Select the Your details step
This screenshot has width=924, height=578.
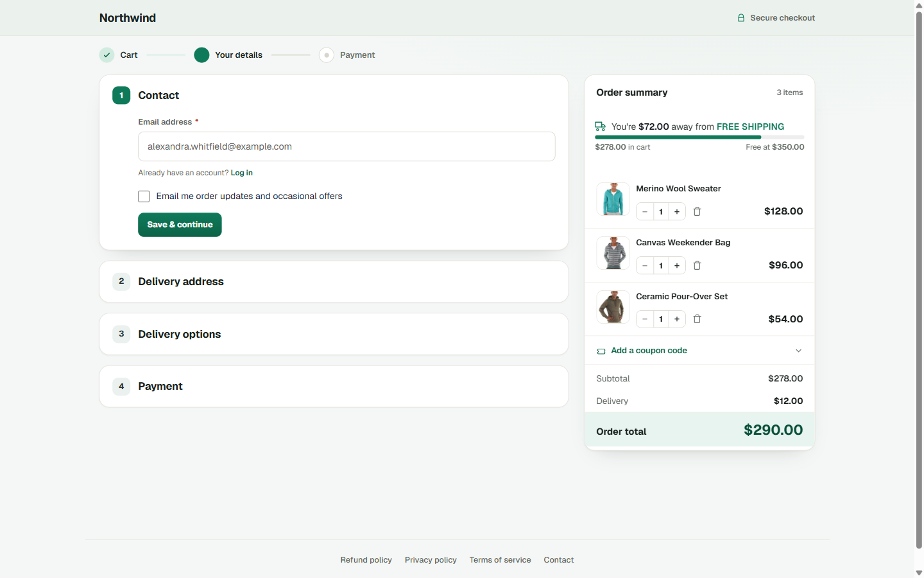coord(228,55)
